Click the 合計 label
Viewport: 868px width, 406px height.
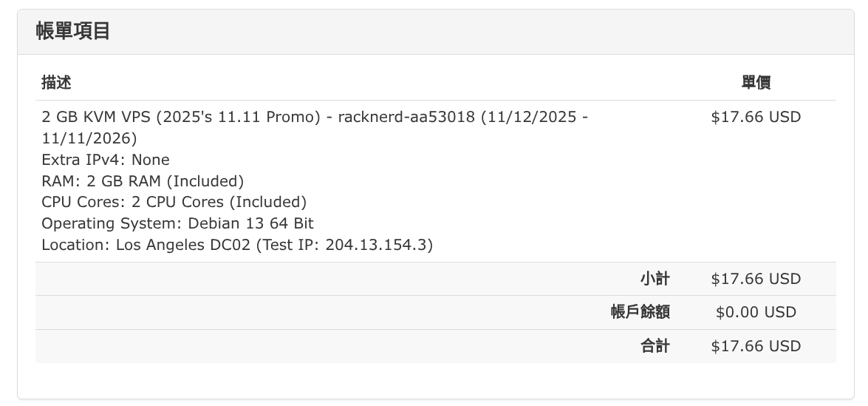[x=655, y=346]
